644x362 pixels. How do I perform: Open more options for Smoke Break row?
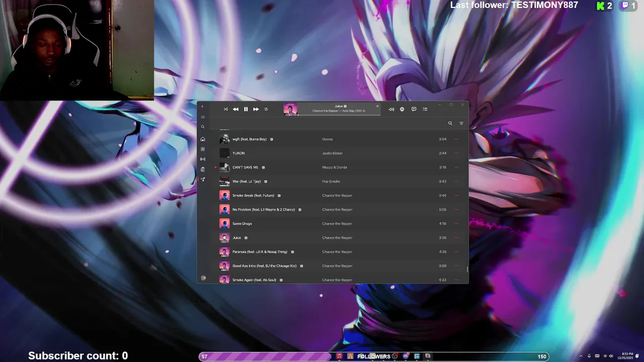pyautogui.click(x=457, y=196)
